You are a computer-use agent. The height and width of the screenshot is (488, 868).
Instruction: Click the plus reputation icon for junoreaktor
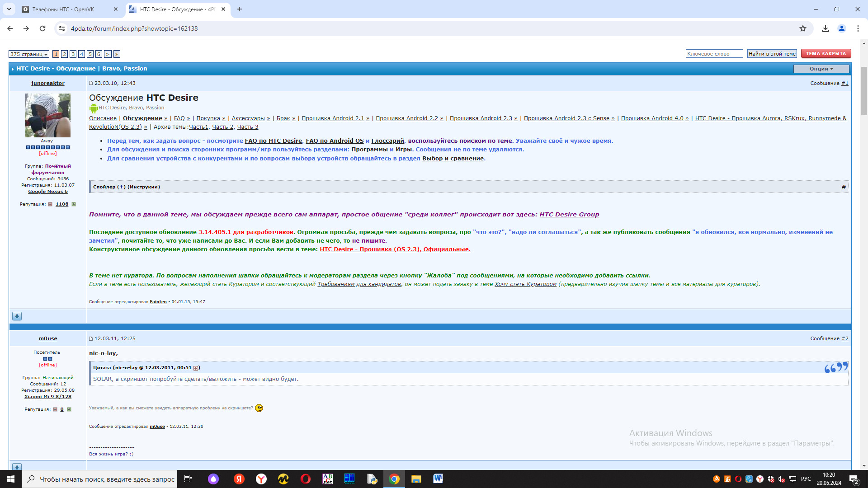tap(74, 204)
